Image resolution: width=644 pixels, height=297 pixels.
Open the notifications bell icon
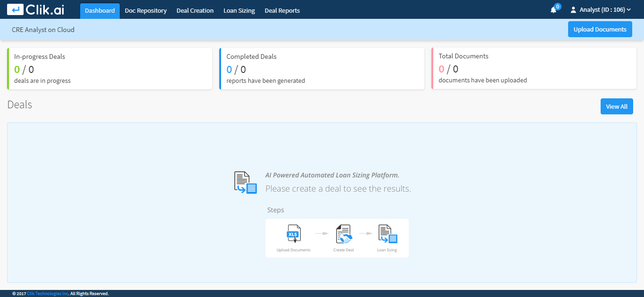553,10
